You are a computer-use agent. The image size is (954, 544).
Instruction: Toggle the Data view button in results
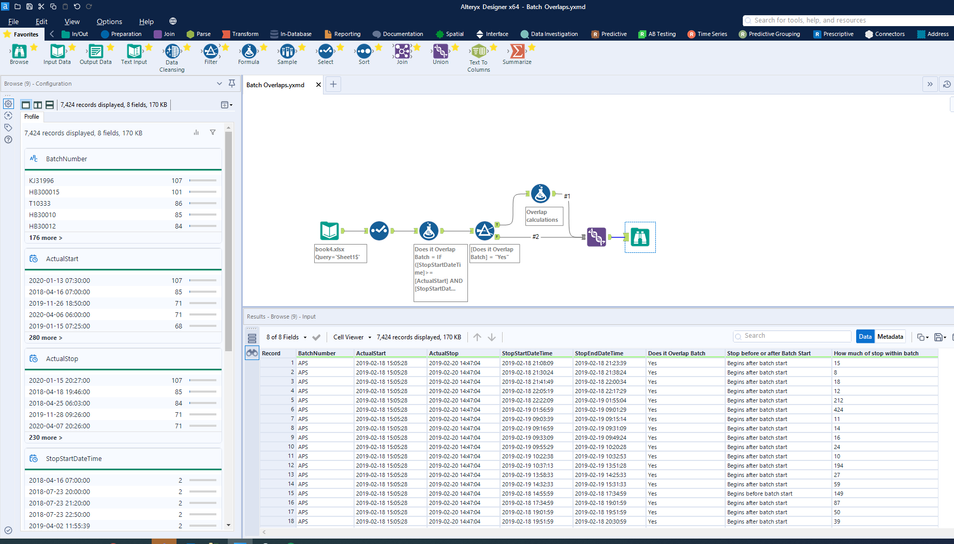point(865,337)
